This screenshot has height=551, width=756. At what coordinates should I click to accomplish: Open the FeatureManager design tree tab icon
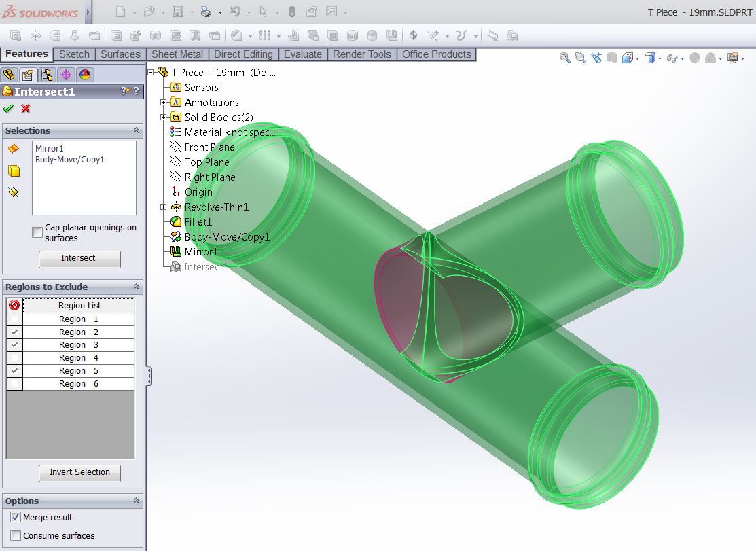click(9, 75)
